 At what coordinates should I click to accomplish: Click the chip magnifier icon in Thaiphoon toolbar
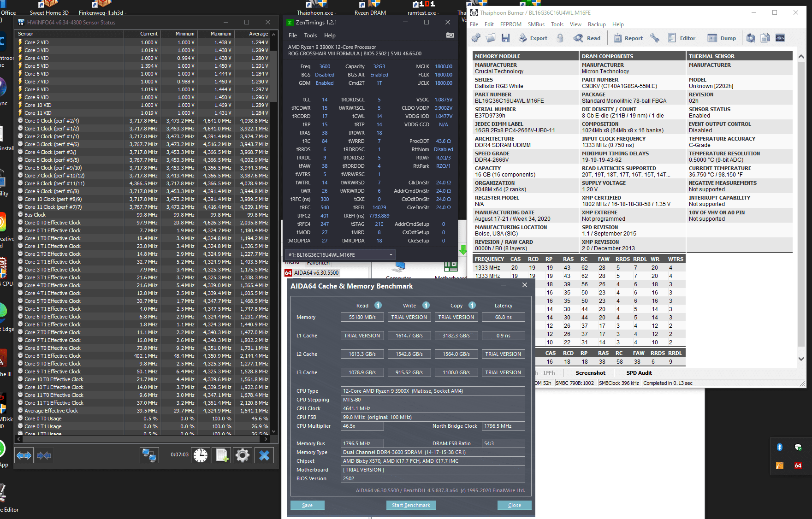click(751, 38)
